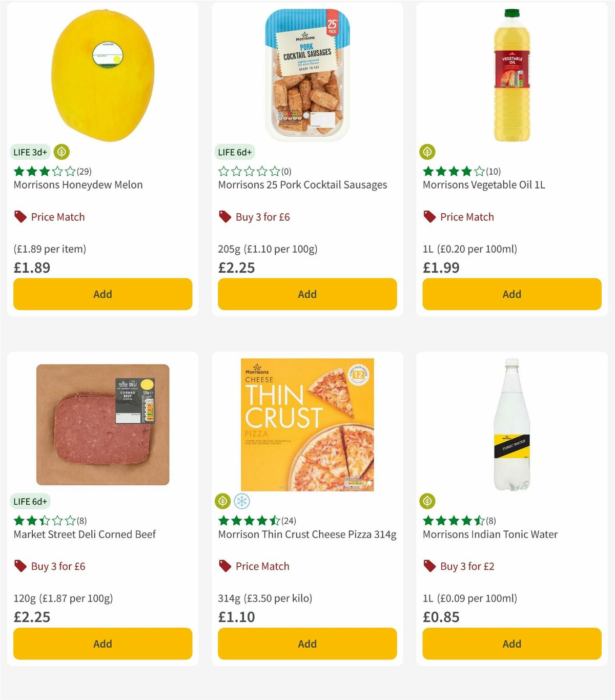Image resolution: width=615 pixels, height=700 pixels.
Task: Click the red tag icon beside sausages Buy 3 for £6
Action: coord(224,217)
